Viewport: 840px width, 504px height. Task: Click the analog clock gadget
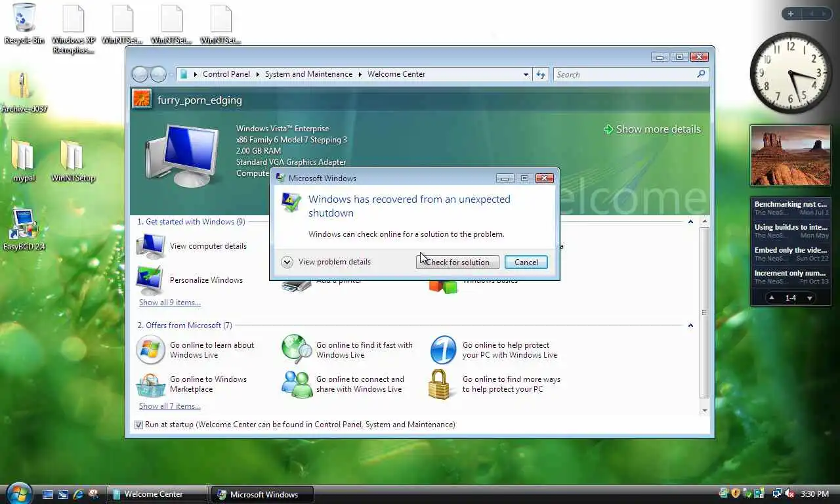coord(790,73)
